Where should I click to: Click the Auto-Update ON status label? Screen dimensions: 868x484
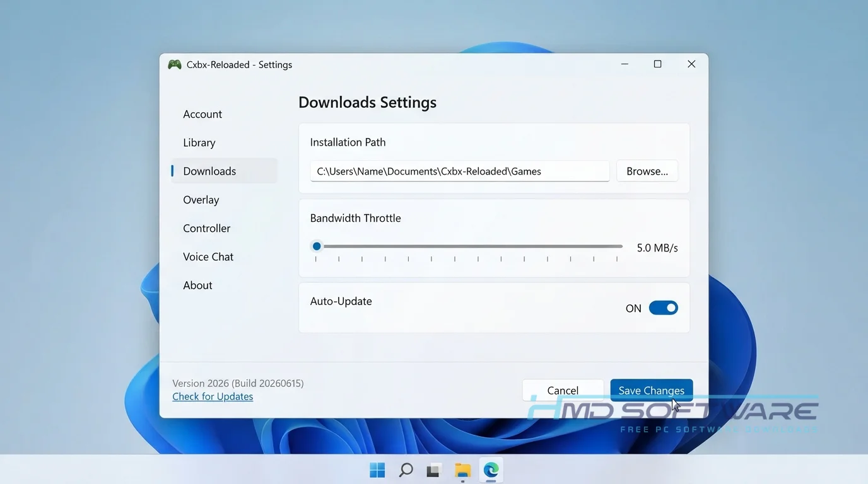[x=633, y=308]
